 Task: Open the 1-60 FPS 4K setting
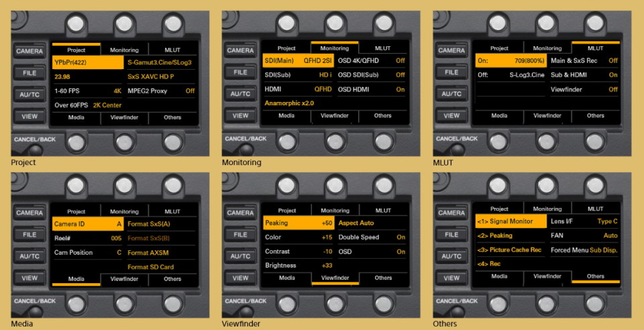(88, 91)
